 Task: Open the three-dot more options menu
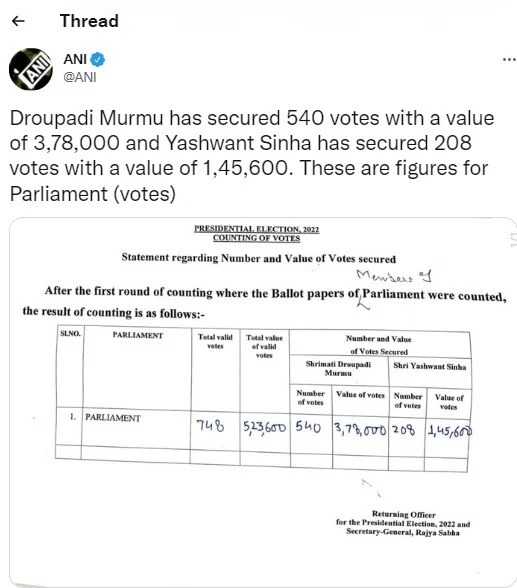(x=510, y=59)
